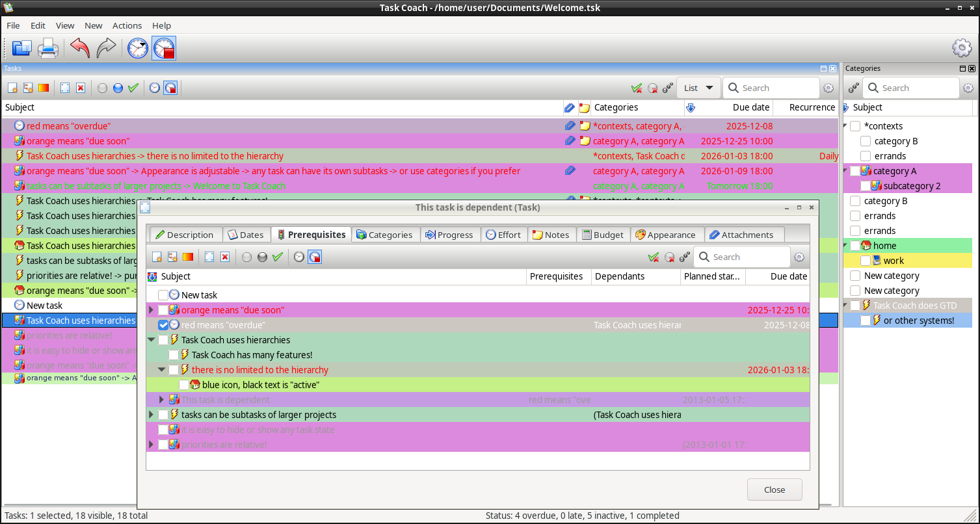Open dialog viewer settings gear icon
The image size is (980, 524).
click(x=800, y=257)
